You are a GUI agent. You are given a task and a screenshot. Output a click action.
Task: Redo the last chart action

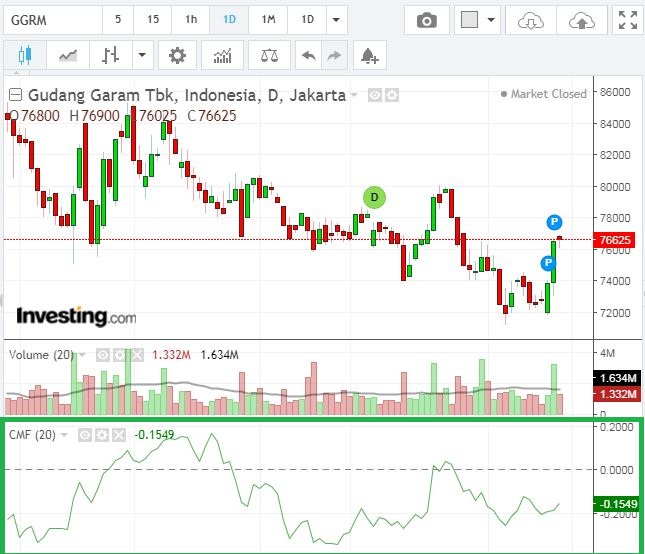point(334,55)
